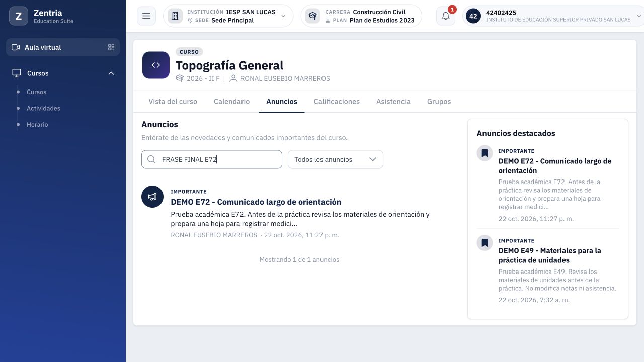This screenshot has height=362, width=644.
Task: Switch to Calendario tab
Action: pyautogui.click(x=231, y=102)
